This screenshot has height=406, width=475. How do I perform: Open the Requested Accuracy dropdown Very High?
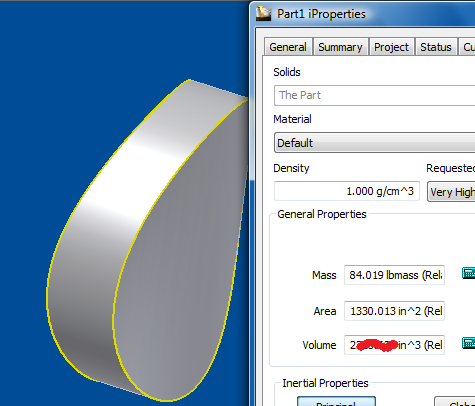451,192
